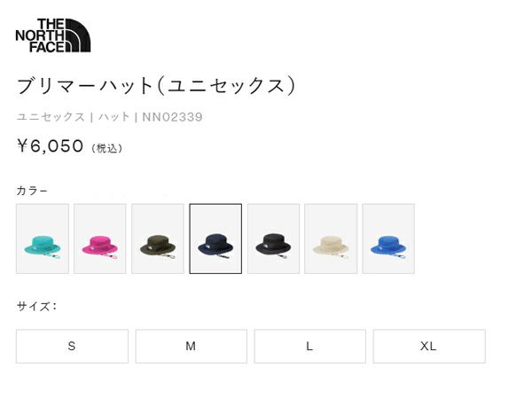Viewport: 532px width, 399px height.
Task: Choose size M
Action: [191, 346]
